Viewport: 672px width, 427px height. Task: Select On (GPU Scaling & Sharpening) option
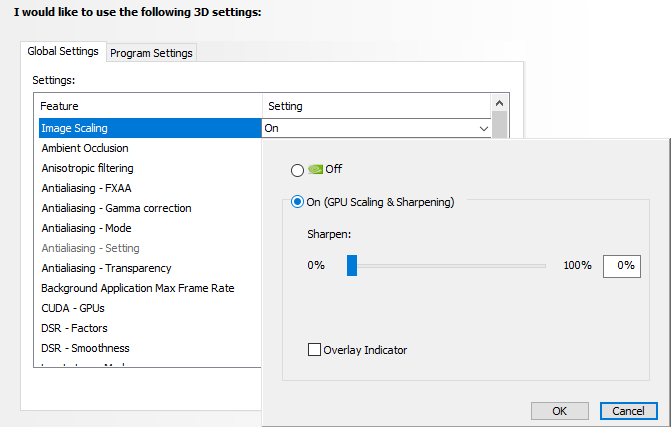coord(297,202)
